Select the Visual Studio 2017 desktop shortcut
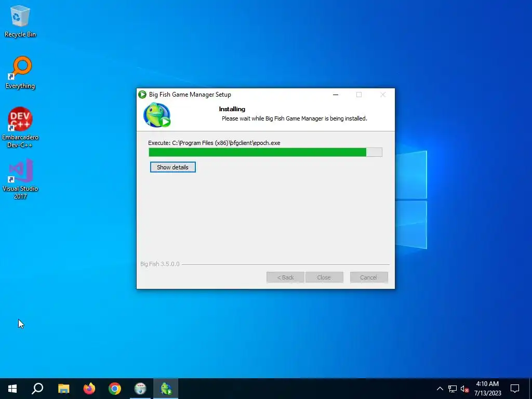Screen dimensions: 532x399 [x=20, y=179]
